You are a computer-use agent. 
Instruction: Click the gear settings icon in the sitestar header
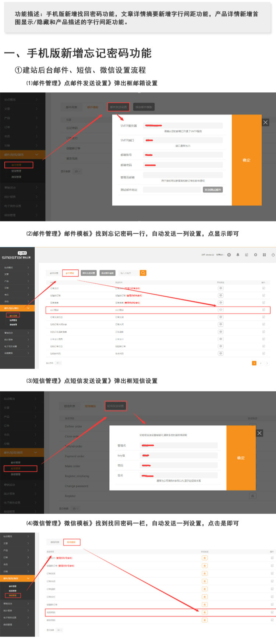255,255
